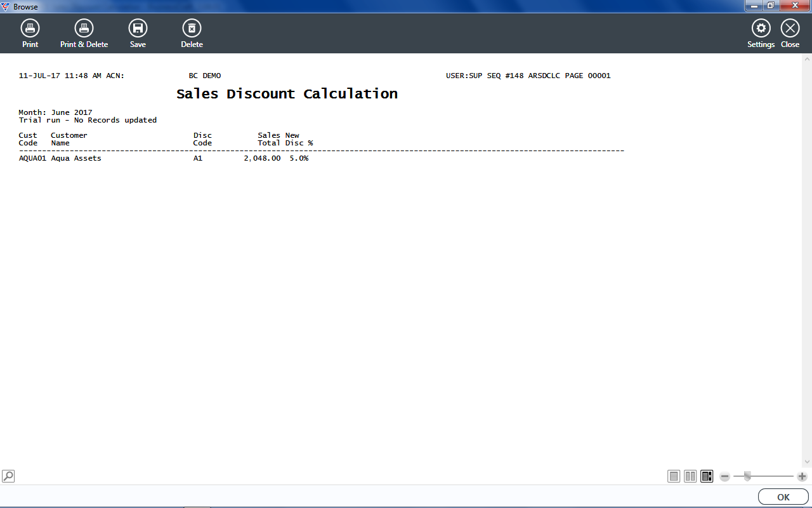Minimize the Browse window

coord(754,6)
